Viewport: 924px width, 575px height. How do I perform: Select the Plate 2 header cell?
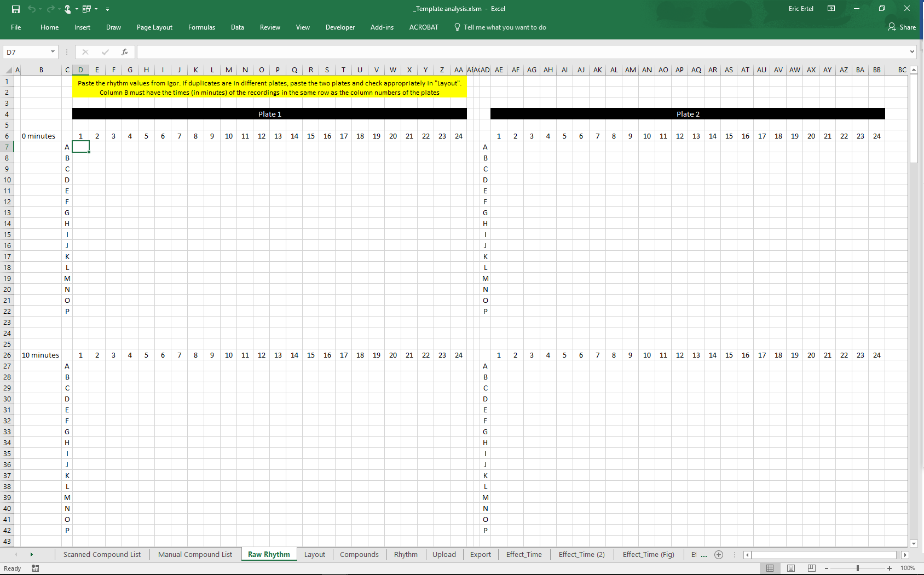click(x=688, y=114)
